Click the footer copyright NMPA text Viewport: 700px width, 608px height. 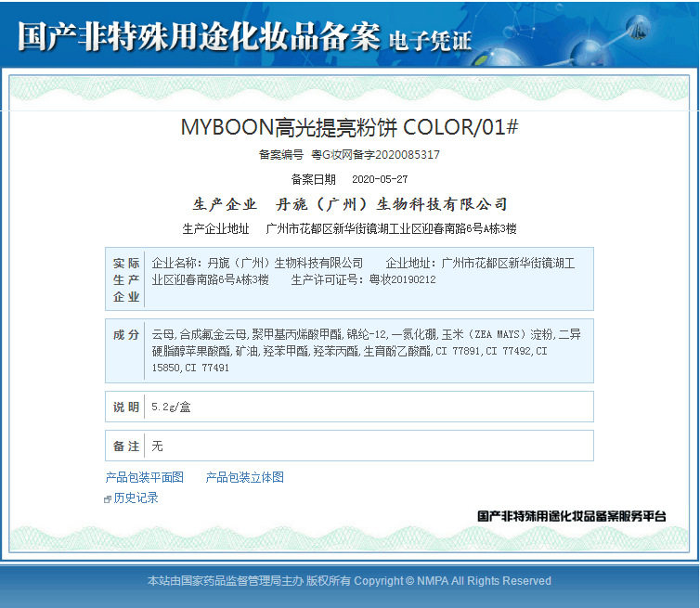[x=349, y=581]
